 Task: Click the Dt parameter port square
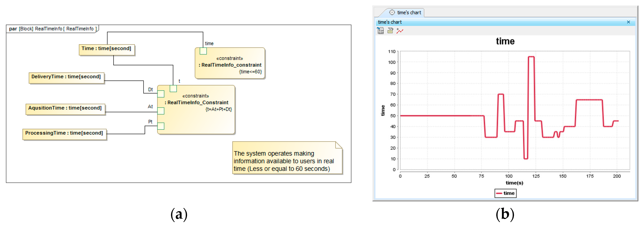click(161, 94)
